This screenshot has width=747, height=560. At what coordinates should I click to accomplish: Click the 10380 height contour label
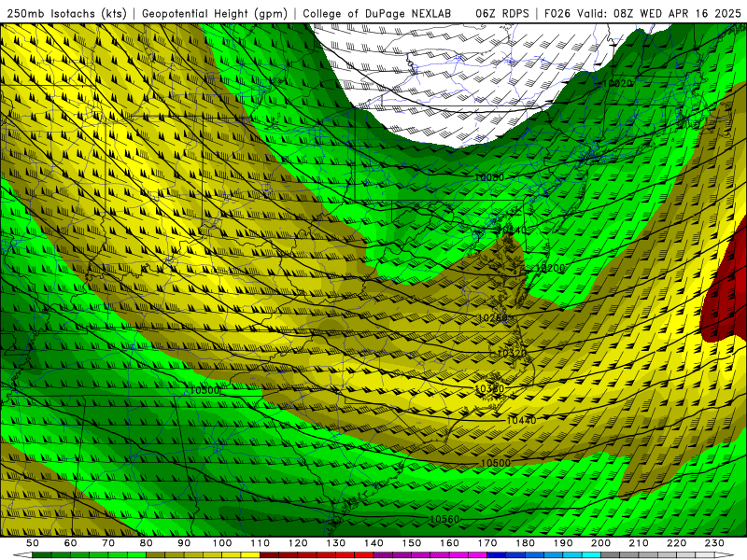pyautogui.click(x=489, y=389)
